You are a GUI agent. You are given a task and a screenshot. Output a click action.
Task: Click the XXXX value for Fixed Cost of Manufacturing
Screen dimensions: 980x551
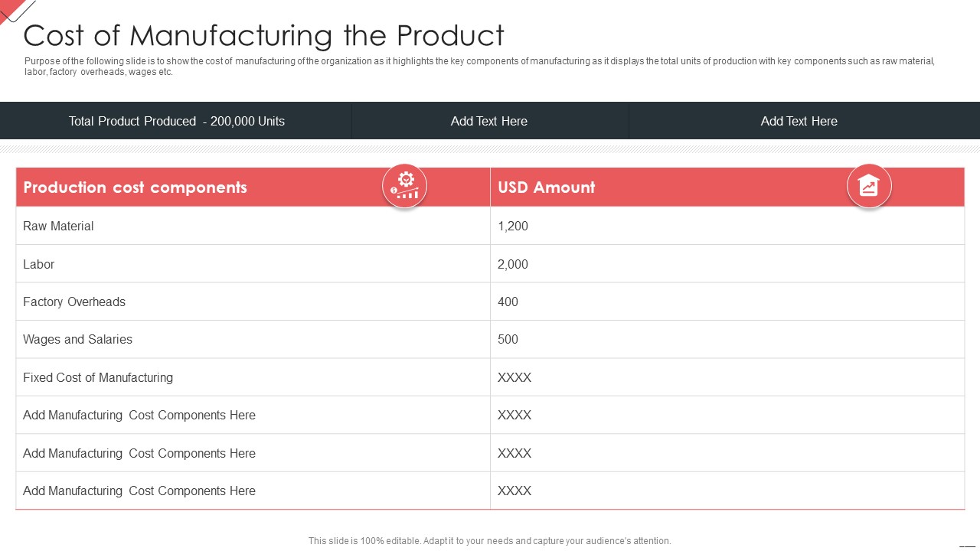coord(727,377)
